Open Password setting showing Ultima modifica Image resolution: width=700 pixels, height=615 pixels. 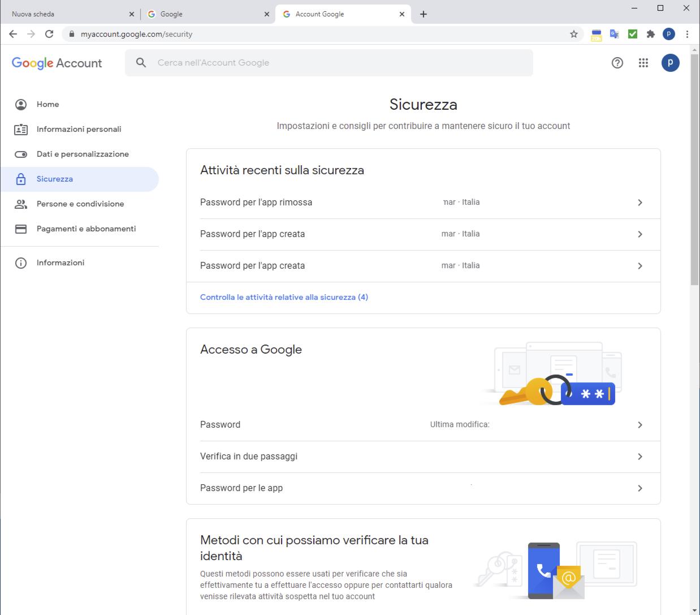(x=424, y=425)
